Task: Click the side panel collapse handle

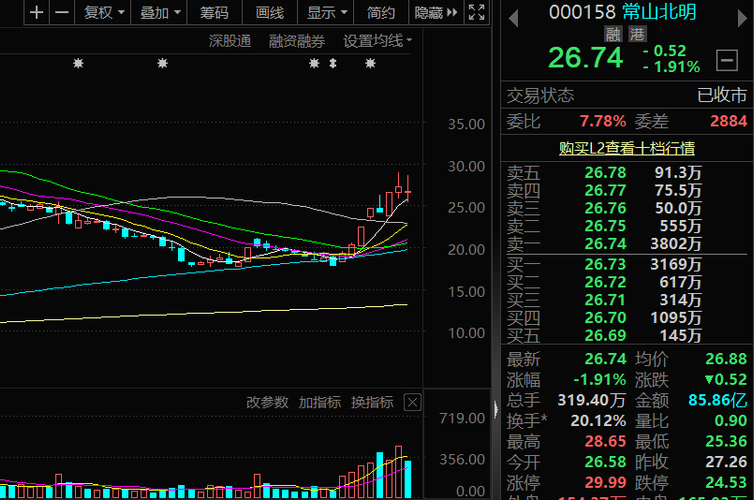Action: coord(496,409)
